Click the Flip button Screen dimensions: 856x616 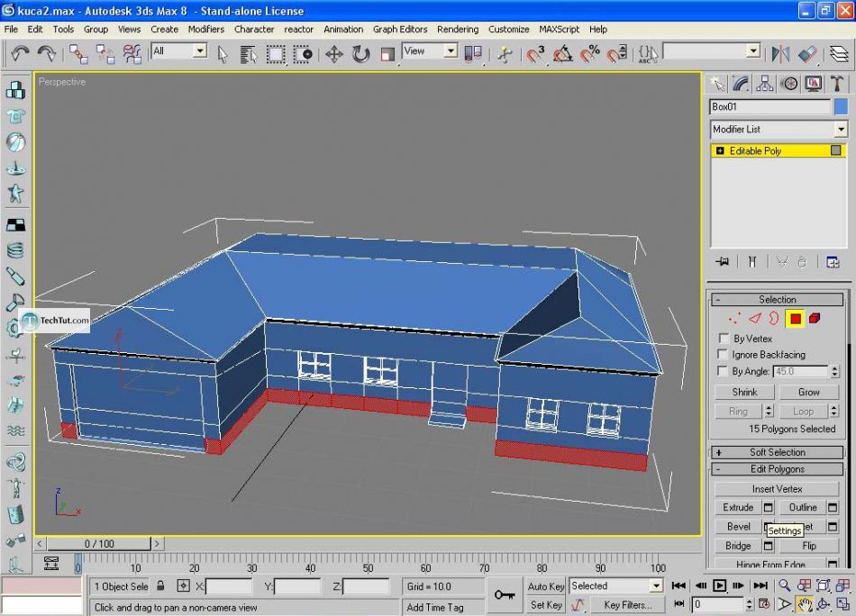click(x=809, y=546)
